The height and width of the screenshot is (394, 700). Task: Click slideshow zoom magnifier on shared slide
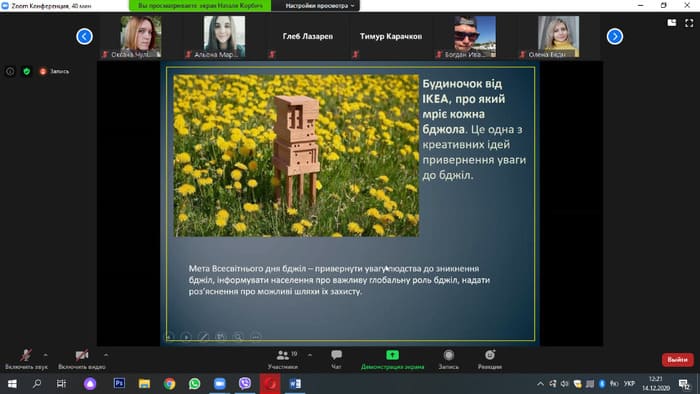point(238,337)
